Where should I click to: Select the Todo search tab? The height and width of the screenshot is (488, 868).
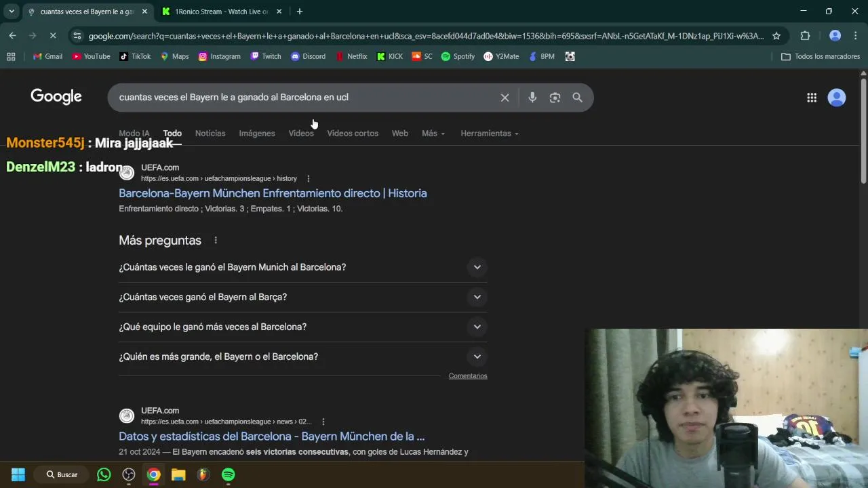coord(172,134)
